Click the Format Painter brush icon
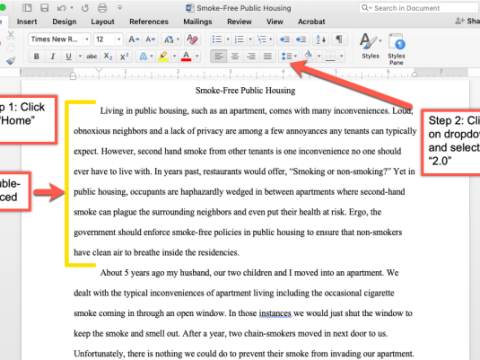This screenshot has height=360, width=480. 11,61
